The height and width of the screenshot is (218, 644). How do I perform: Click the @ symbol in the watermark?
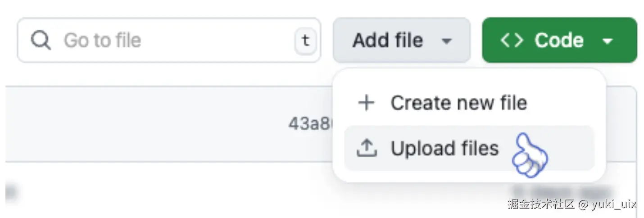coord(583,204)
